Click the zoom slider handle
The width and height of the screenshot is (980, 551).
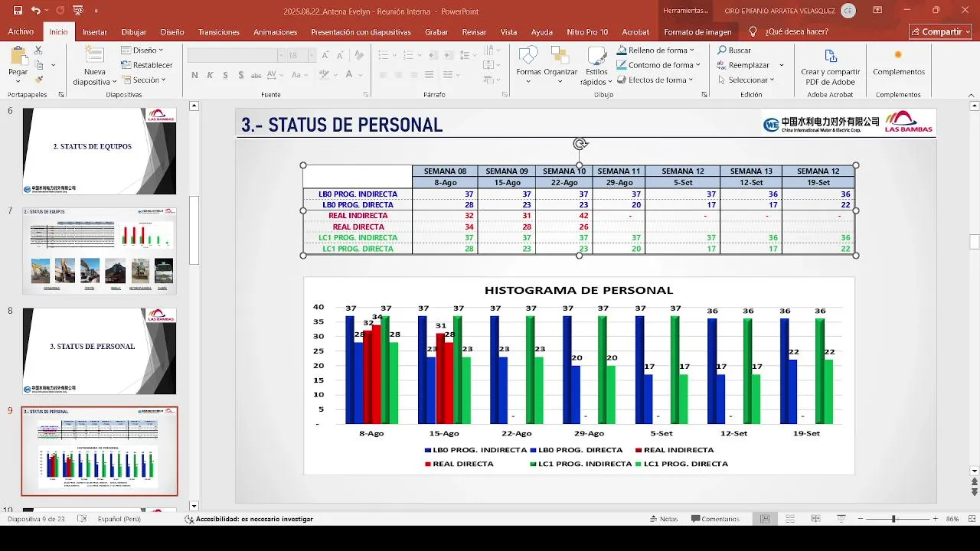893,519
